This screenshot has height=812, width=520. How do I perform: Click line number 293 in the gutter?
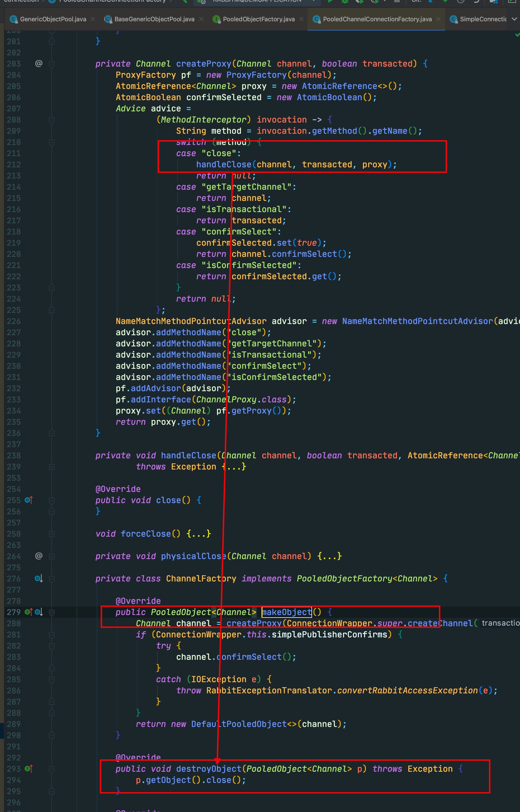(x=14, y=769)
